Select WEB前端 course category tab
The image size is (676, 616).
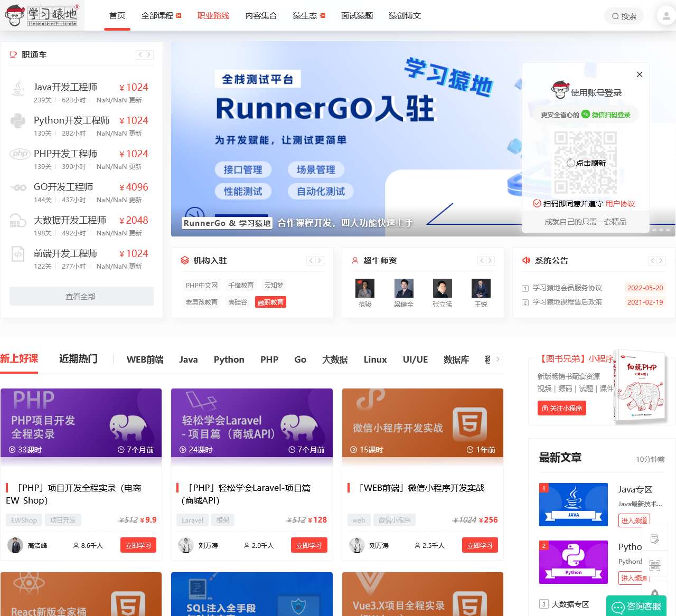[x=145, y=359]
